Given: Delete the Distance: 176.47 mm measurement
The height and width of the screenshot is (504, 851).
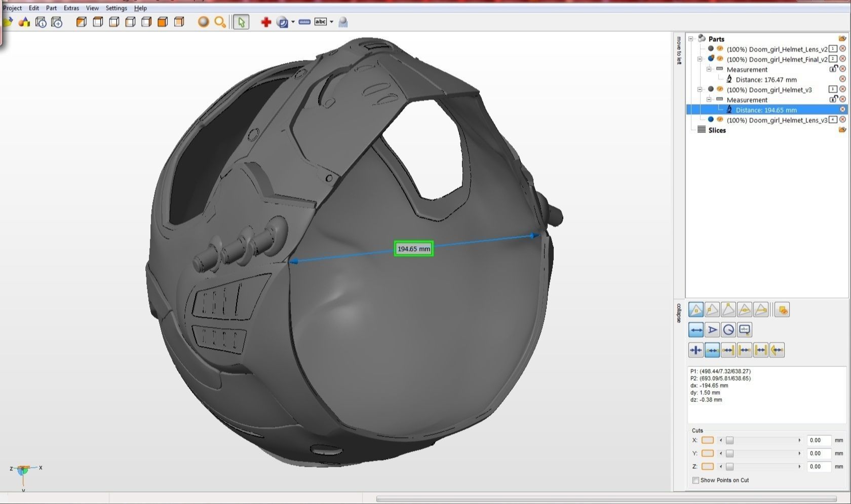Looking at the screenshot, I should (x=842, y=79).
